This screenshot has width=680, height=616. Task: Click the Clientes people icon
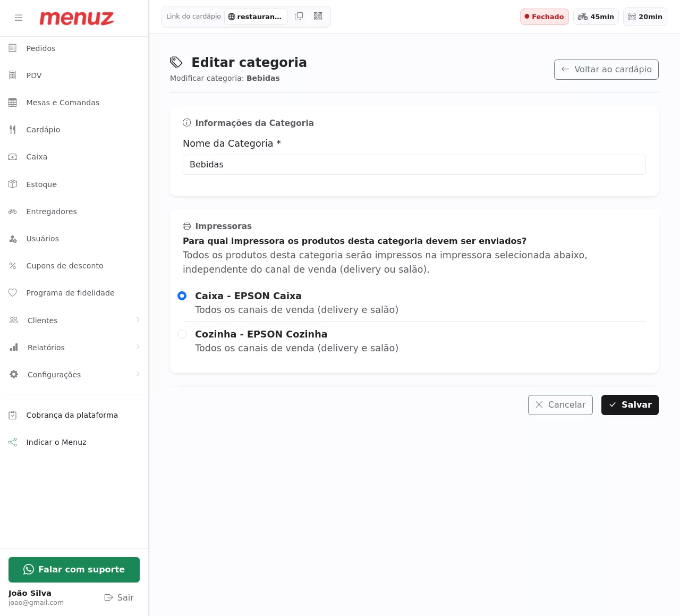(x=14, y=320)
